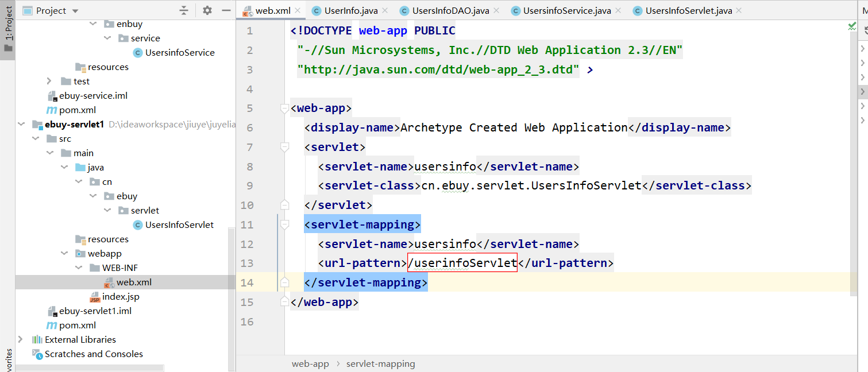
Task: Switch to UserInfo.java tab
Action: tap(350, 11)
